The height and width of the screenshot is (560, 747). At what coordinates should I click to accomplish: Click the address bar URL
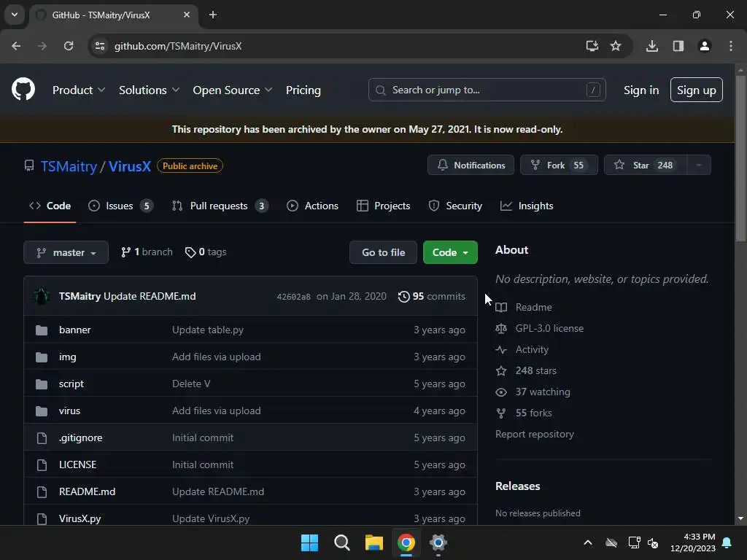(178, 46)
